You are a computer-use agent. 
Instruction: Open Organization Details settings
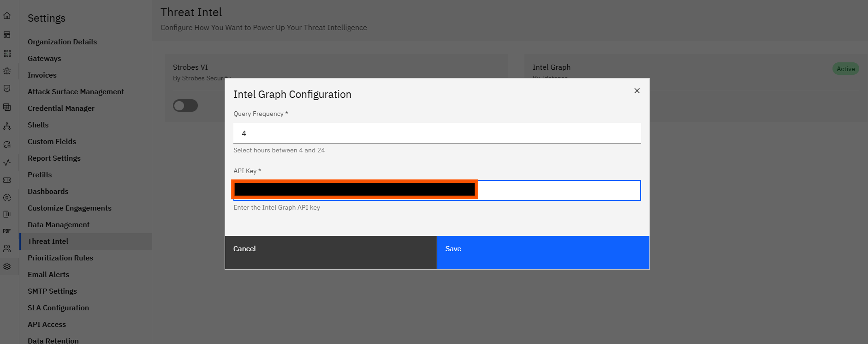point(62,42)
